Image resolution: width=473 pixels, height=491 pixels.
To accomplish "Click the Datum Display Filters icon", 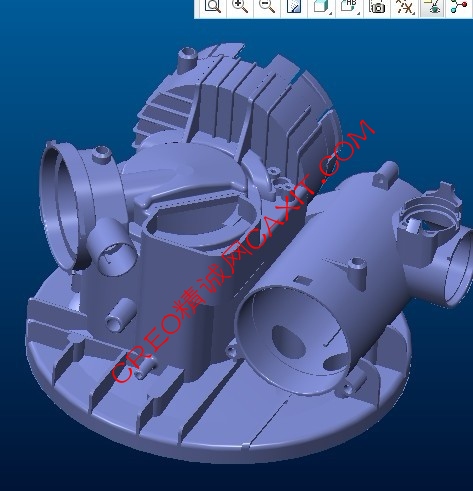I will click(404, 6).
